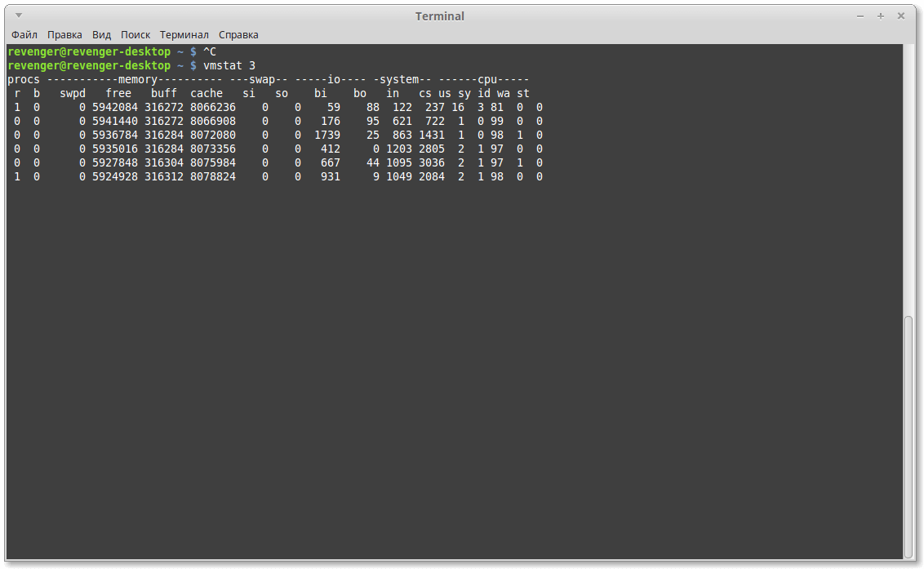Click the 'procs' header text

tap(24, 80)
